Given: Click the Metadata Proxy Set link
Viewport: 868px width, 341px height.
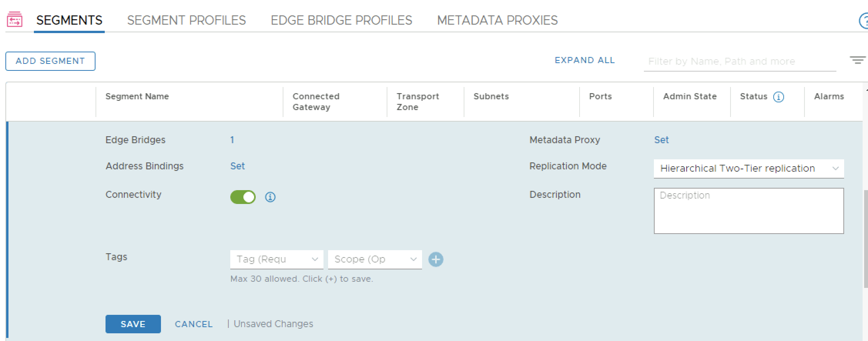Looking at the screenshot, I should (661, 140).
